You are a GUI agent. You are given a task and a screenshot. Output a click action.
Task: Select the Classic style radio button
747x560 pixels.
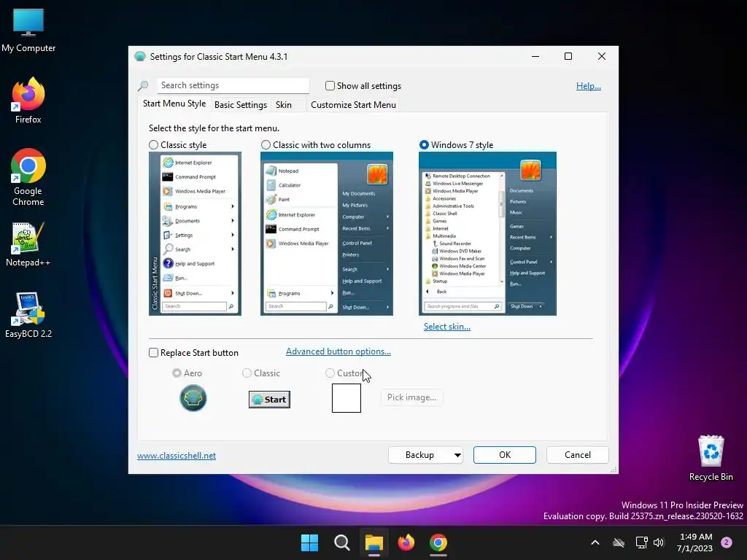[153, 145]
